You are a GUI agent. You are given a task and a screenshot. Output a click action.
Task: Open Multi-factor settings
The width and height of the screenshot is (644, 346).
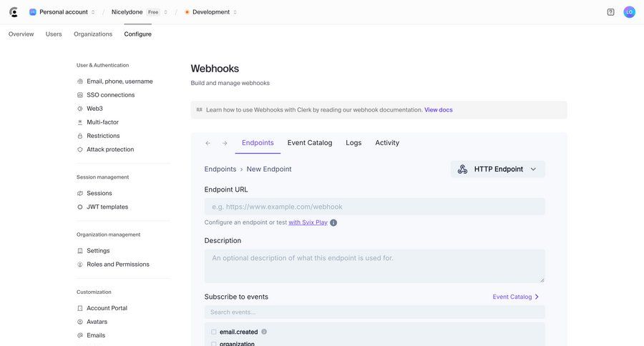coord(102,122)
